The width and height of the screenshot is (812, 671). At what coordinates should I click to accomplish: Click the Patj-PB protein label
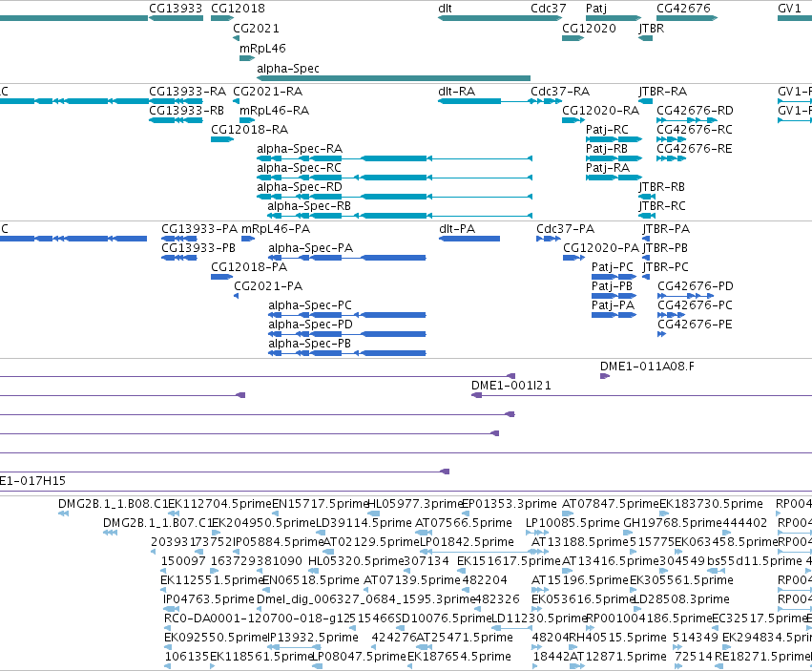pos(613,286)
